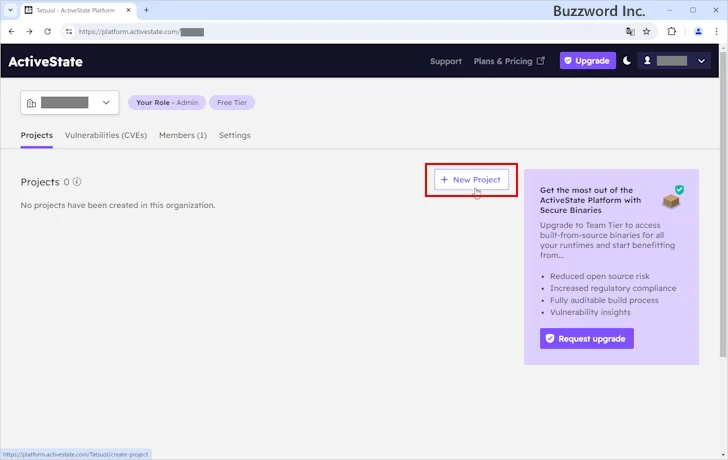Click the Secure Binaries promo heading
The image size is (728, 460).
[591, 200]
